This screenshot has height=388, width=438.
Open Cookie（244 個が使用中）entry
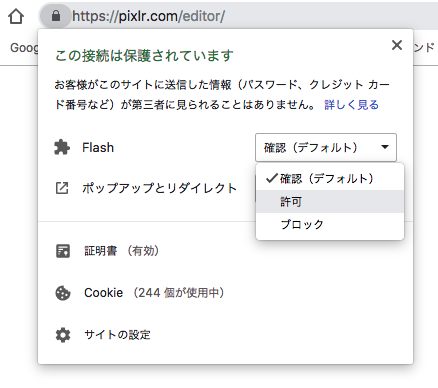pyautogui.click(x=154, y=293)
